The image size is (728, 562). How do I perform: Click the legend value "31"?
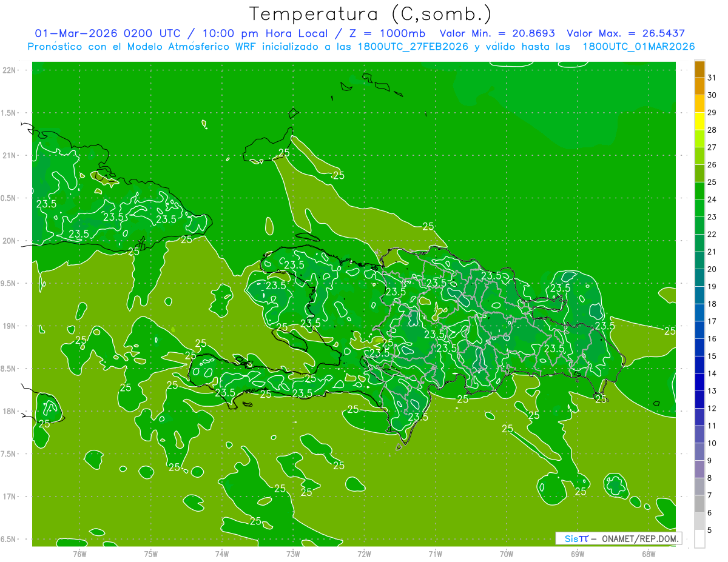pos(712,78)
